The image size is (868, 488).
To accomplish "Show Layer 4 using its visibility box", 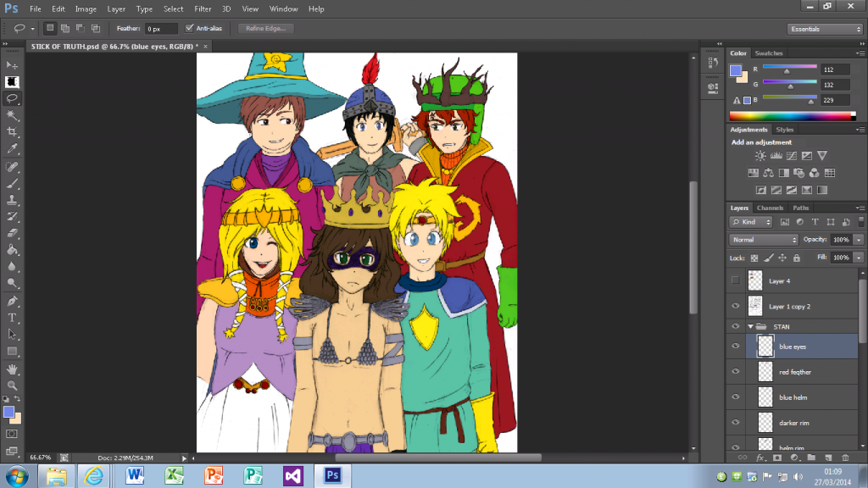I will pyautogui.click(x=735, y=280).
